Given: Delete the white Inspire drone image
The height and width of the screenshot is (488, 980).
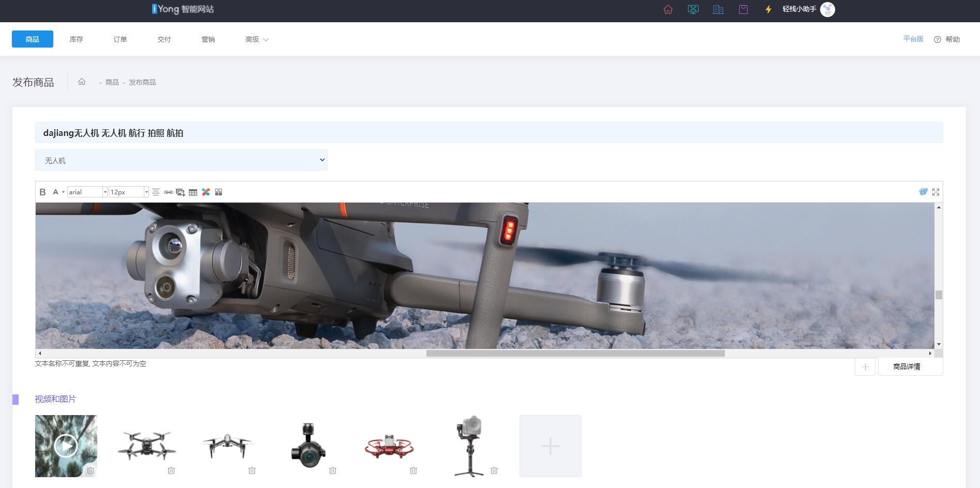Looking at the screenshot, I should [252, 470].
